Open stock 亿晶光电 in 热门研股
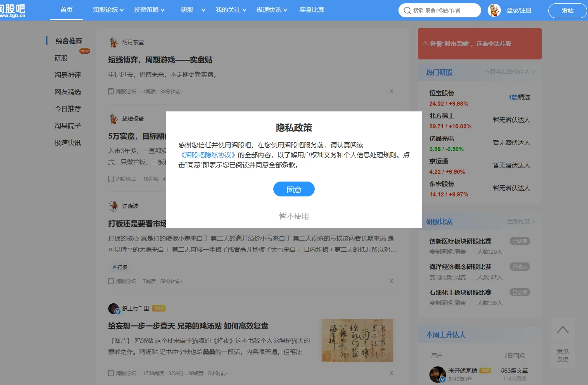 pyautogui.click(x=442, y=139)
